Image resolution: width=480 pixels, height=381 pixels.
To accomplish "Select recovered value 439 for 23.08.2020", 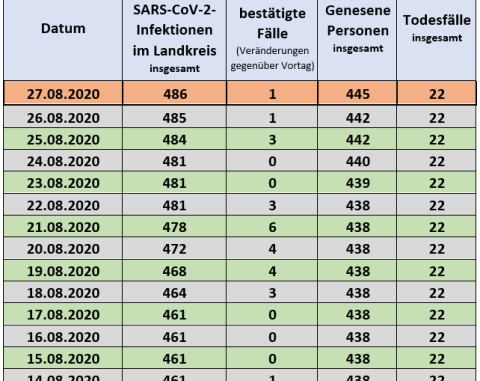I will point(357,183).
